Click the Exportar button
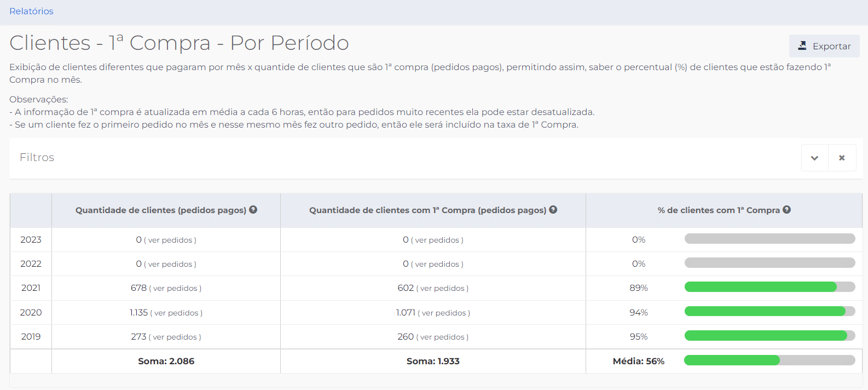 [824, 46]
